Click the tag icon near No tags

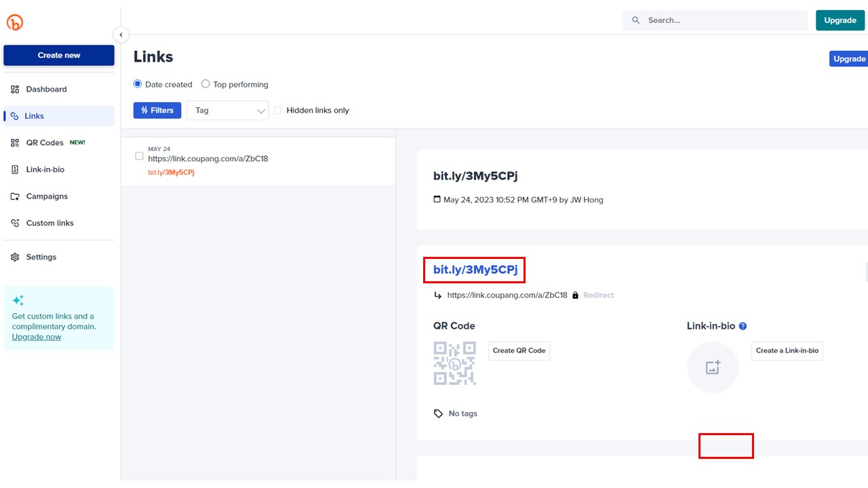coord(438,413)
